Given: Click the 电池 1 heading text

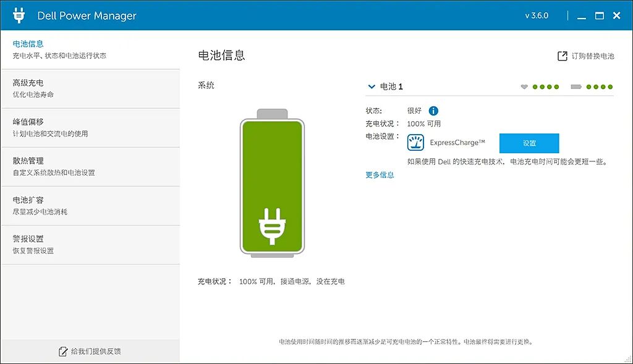Looking at the screenshot, I should pos(391,87).
